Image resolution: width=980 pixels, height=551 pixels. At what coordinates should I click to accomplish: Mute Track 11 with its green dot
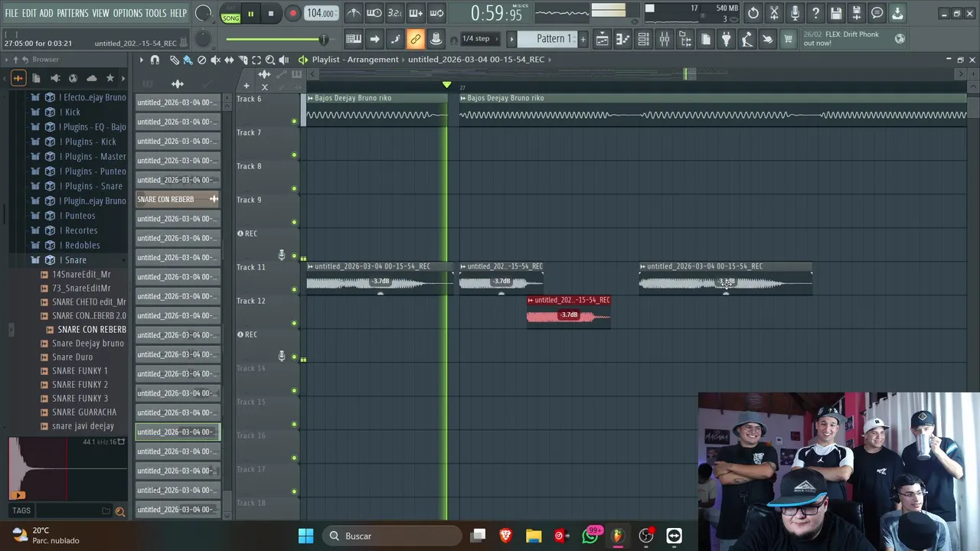(x=294, y=290)
